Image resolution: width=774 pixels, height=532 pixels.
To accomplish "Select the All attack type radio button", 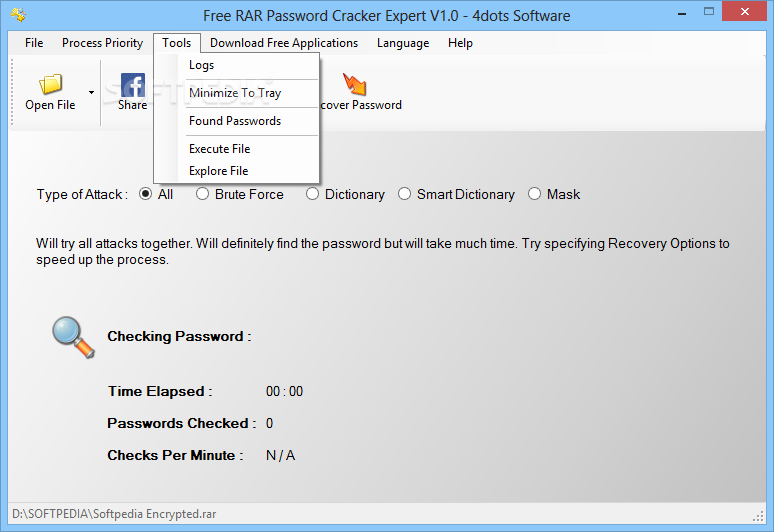I will point(145,194).
